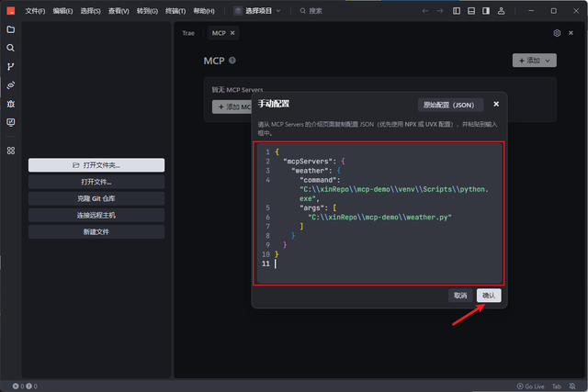Click the 取消 button in the dialog
588x392 pixels.
tap(459, 296)
